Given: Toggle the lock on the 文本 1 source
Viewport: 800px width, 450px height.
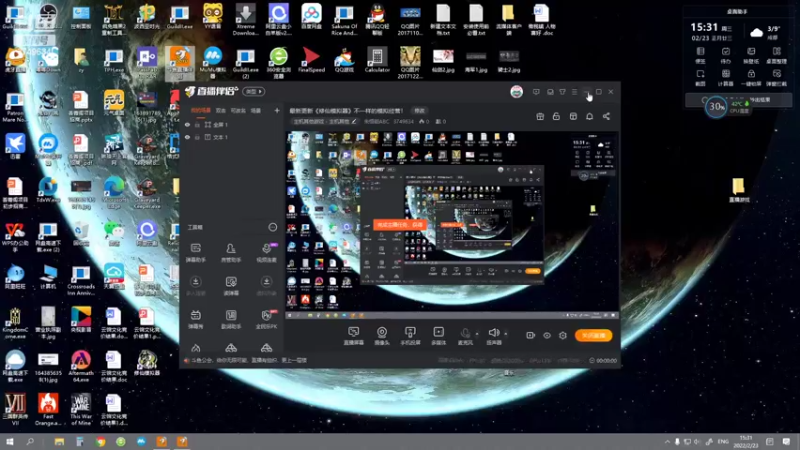Looking at the screenshot, I should (197, 137).
